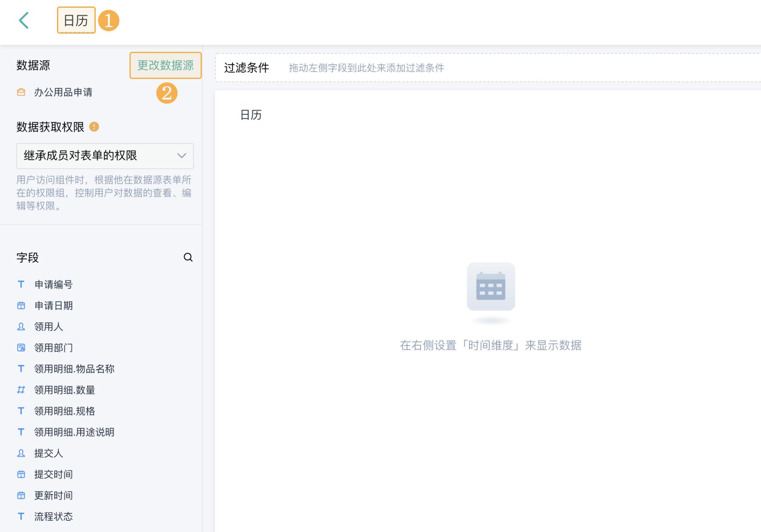Select the 提交人 field
Image resolution: width=761 pixels, height=532 pixels.
[x=48, y=453]
